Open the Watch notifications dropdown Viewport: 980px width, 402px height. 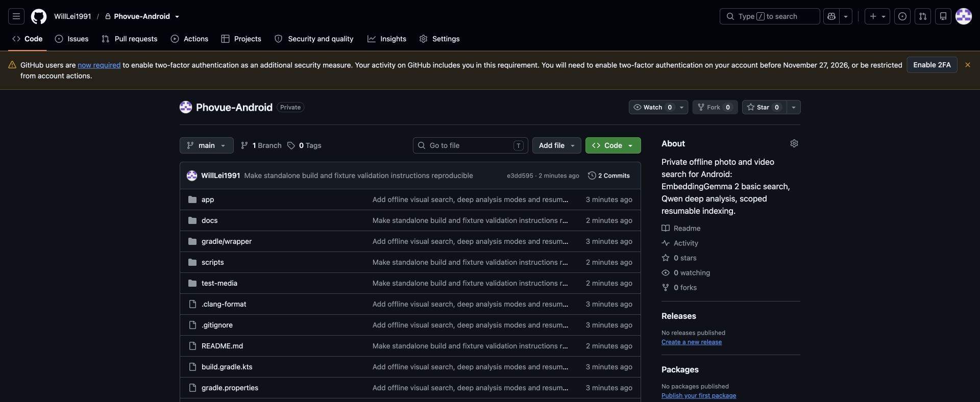click(658, 107)
